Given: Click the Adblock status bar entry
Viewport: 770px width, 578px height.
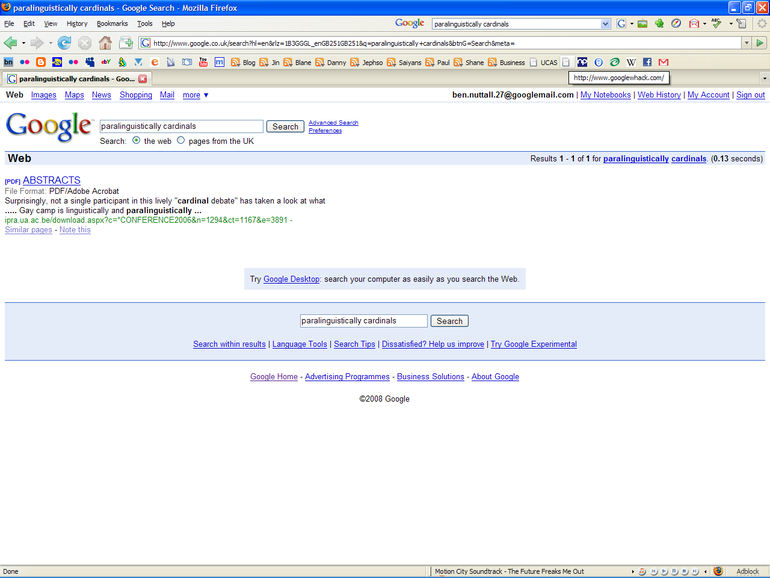Looking at the screenshot, I should [x=747, y=572].
